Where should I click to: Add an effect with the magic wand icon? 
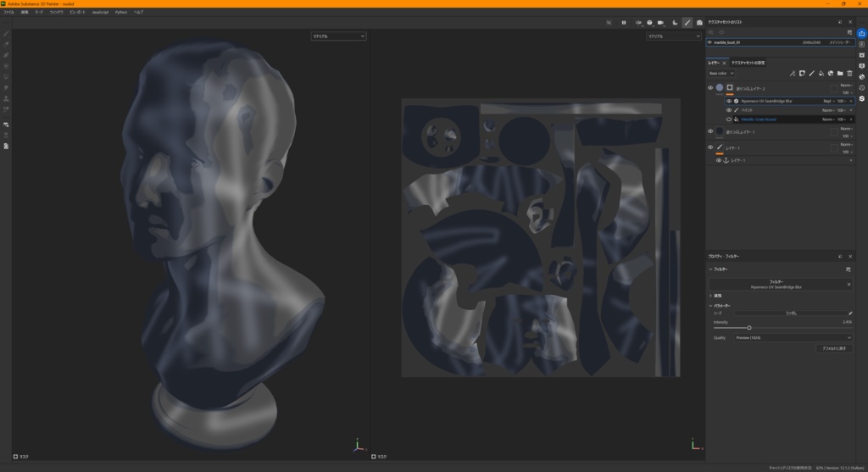pyautogui.click(x=793, y=73)
